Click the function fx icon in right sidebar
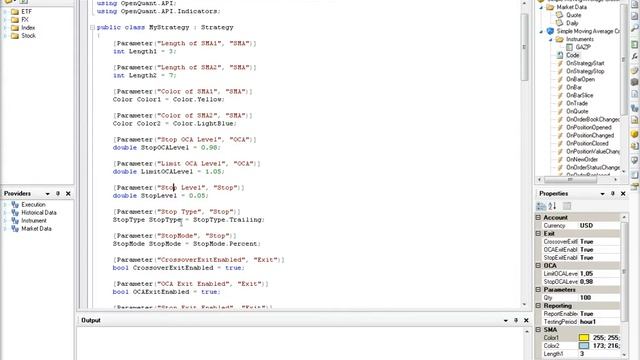Viewport: 640px width, 360px height. (635, 56)
